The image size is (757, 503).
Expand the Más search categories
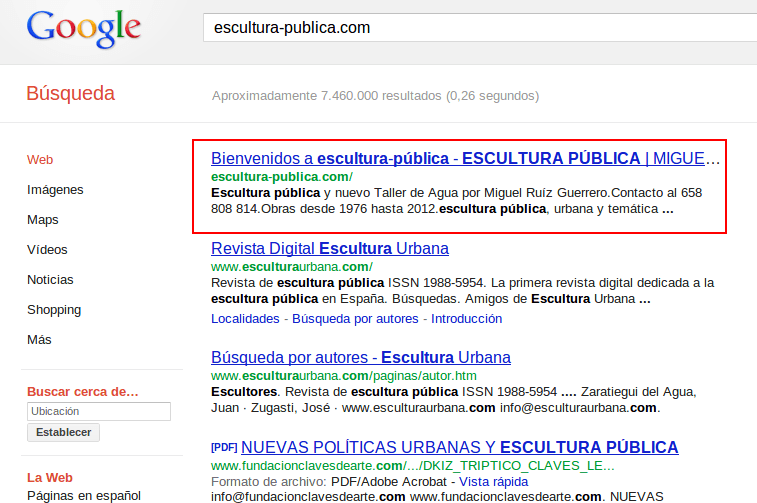click(x=39, y=340)
